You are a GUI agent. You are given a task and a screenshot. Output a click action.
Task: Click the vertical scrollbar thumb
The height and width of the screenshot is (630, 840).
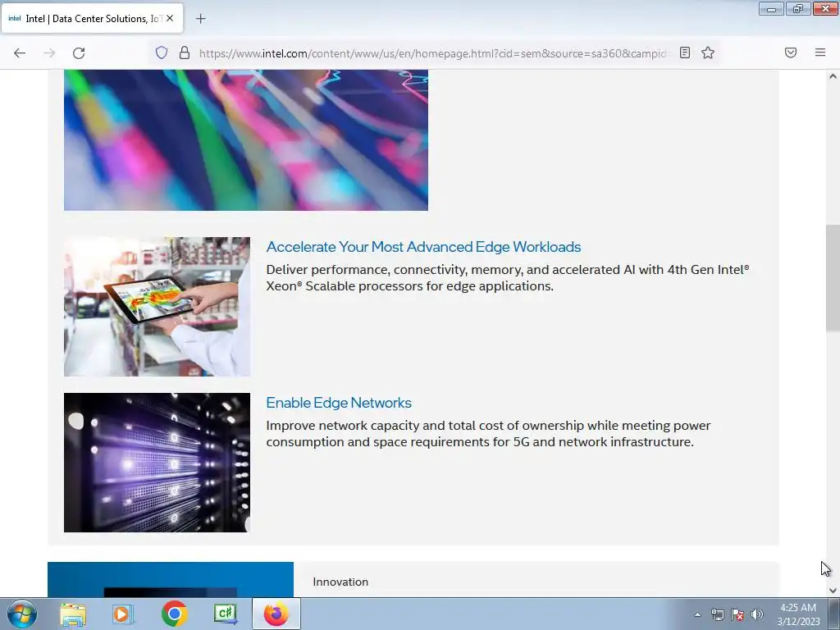point(833,277)
